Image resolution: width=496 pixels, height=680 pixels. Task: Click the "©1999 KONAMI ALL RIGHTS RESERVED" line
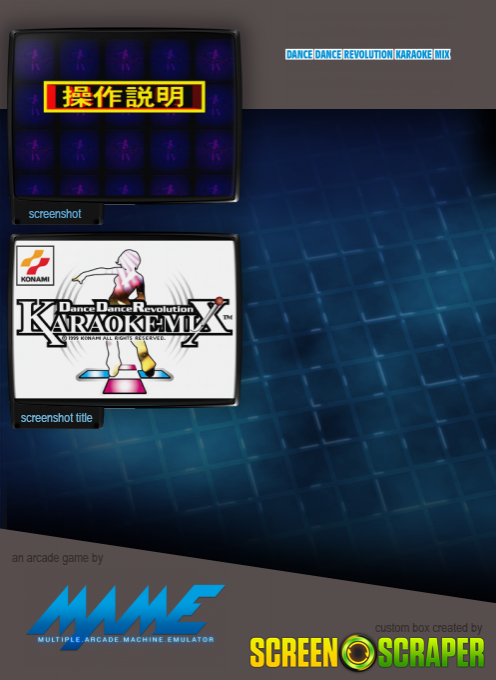114,337
